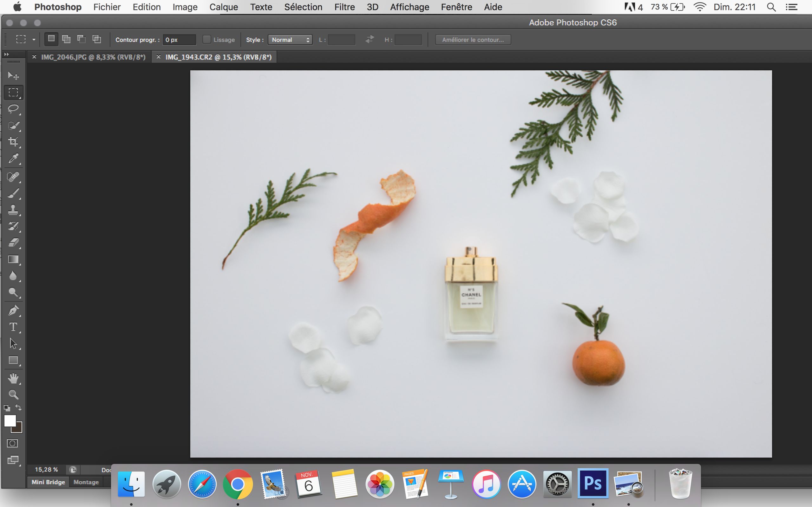Select the Clone Stamp tool
This screenshot has height=507, width=812.
13,210
